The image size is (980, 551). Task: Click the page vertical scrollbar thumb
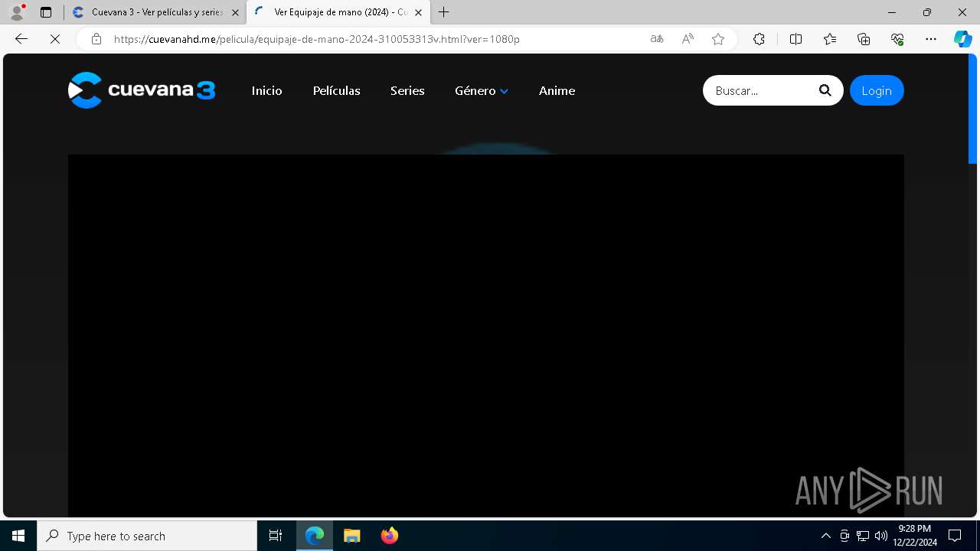point(972,109)
